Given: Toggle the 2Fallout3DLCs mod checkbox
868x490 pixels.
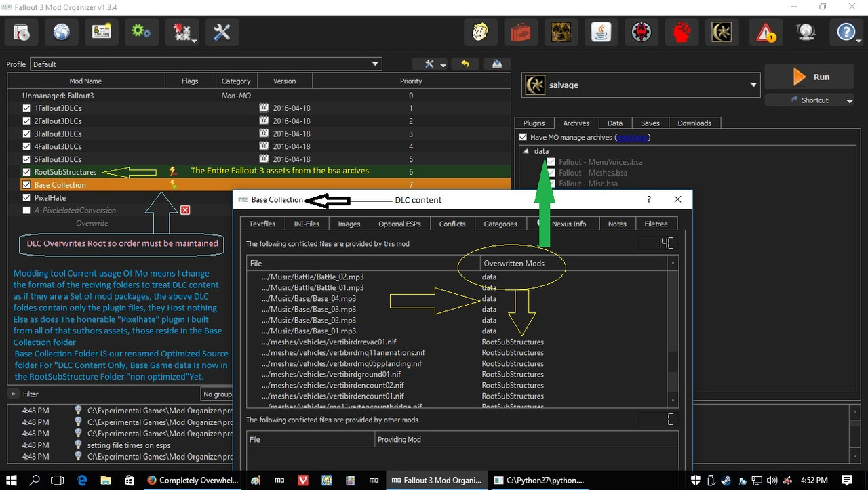Looking at the screenshot, I should click(26, 121).
